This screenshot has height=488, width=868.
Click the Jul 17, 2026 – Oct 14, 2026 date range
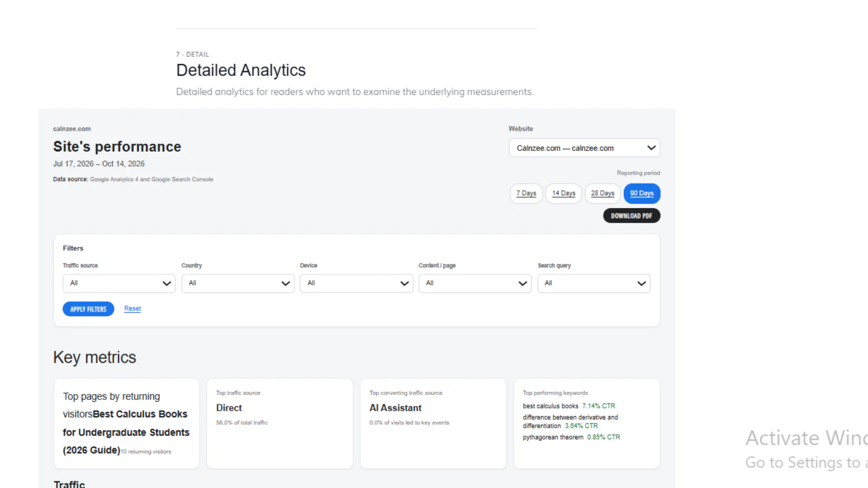pyautogui.click(x=99, y=164)
